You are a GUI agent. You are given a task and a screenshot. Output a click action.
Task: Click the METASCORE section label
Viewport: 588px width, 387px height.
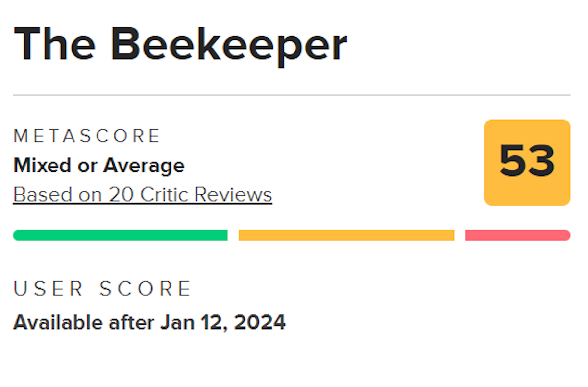click(x=87, y=136)
